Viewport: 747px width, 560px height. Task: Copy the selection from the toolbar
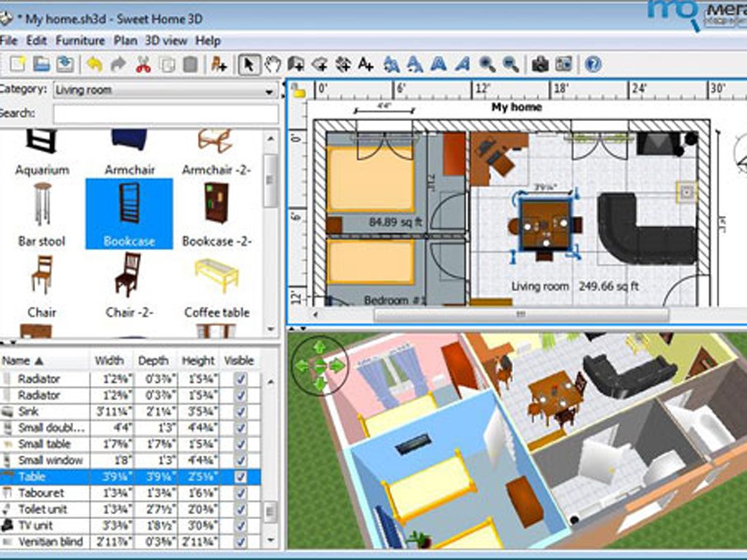coord(167,64)
